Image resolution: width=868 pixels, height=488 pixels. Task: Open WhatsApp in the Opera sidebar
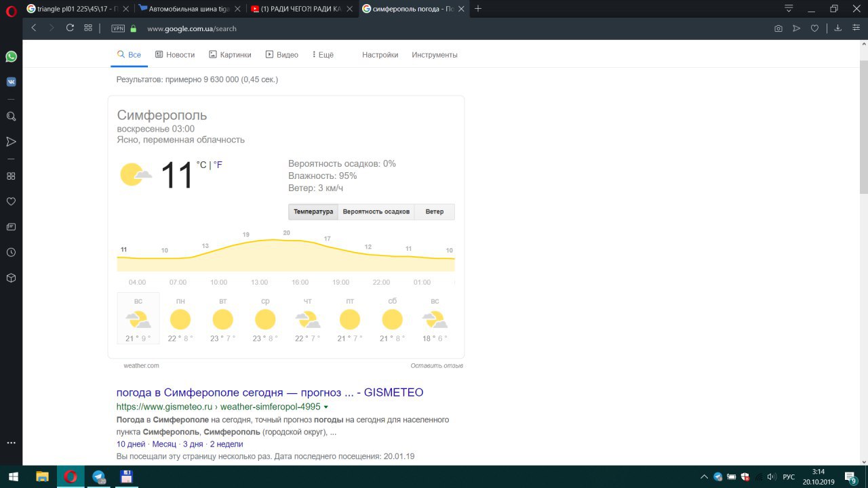pos(11,57)
